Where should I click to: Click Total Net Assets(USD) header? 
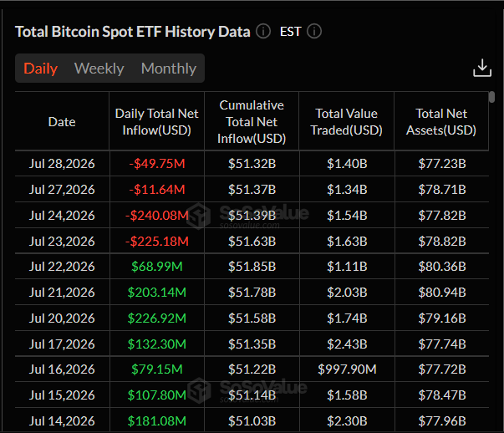pos(441,122)
